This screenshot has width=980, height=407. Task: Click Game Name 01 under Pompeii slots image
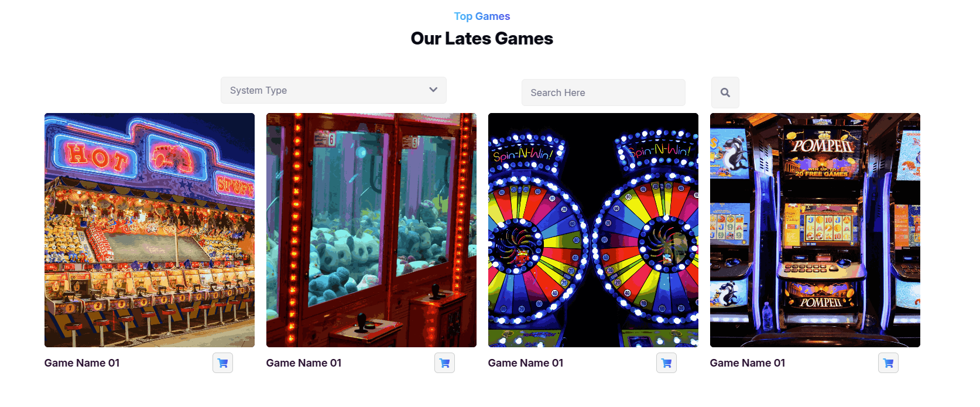pyautogui.click(x=748, y=363)
